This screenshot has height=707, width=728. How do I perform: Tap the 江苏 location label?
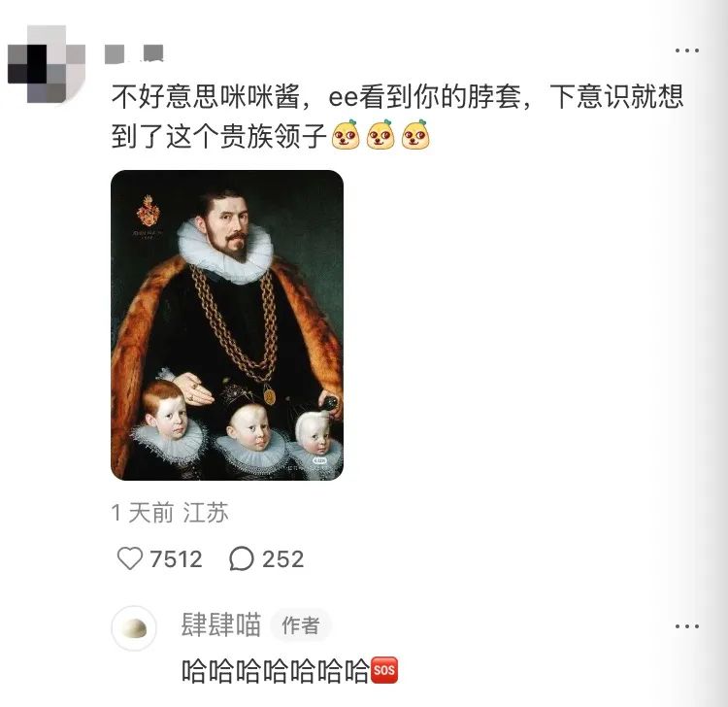[206, 513]
